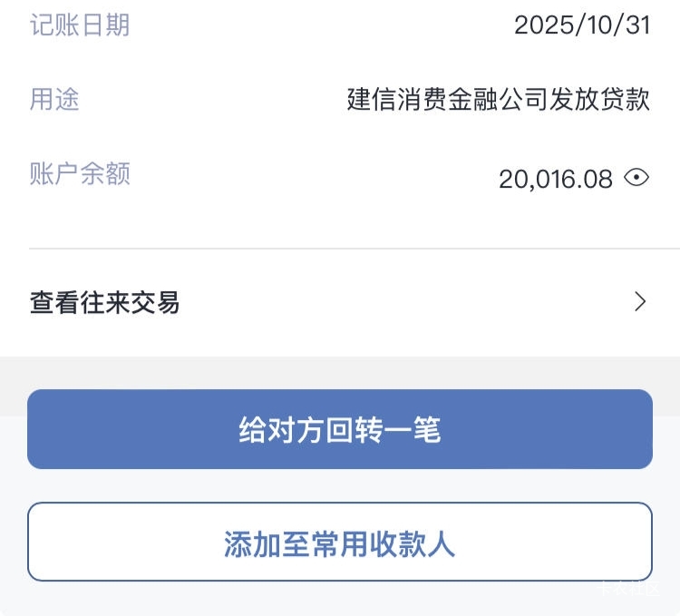Tap the 添加至常用收款人 button

pyautogui.click(x=340, y=543)
